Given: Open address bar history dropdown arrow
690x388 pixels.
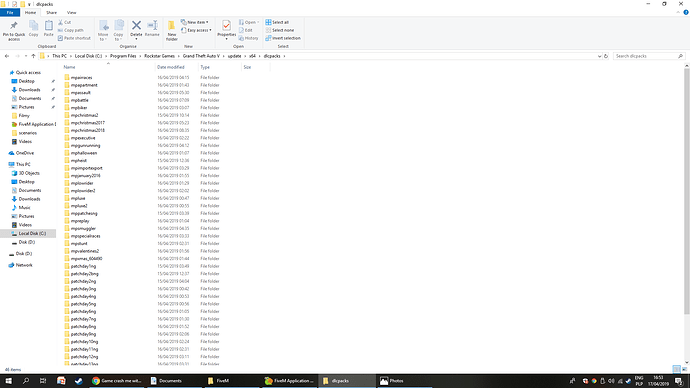Looking at the screenshot, I should pyautogui.click(x=599, y=56).
